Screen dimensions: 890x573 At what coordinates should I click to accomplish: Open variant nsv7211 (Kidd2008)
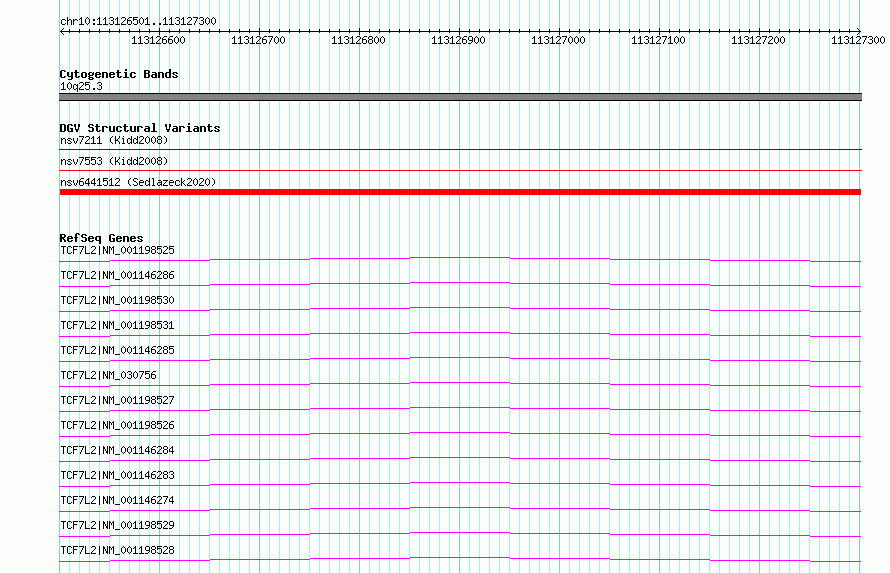click(114, 140)
